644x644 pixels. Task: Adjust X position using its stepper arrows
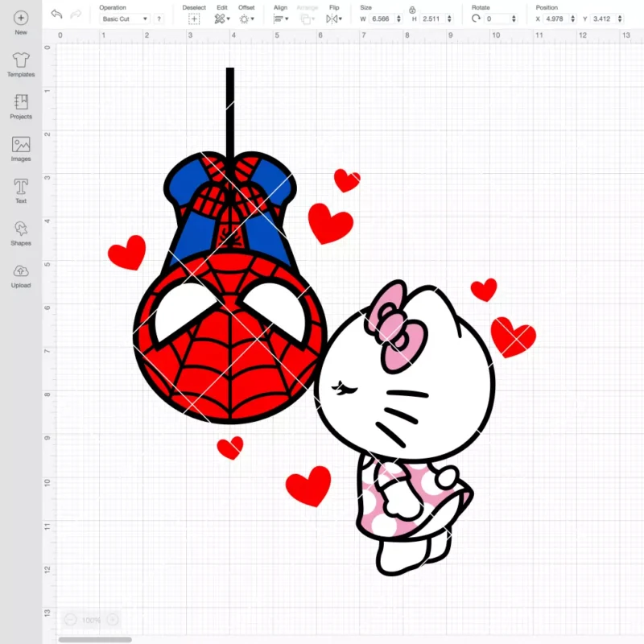pos(573,19)
